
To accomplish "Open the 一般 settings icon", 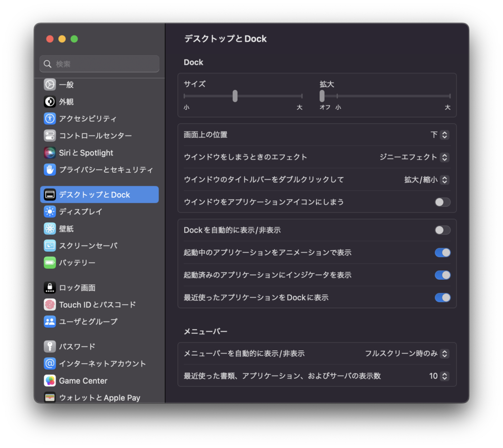I will [50, 84].
